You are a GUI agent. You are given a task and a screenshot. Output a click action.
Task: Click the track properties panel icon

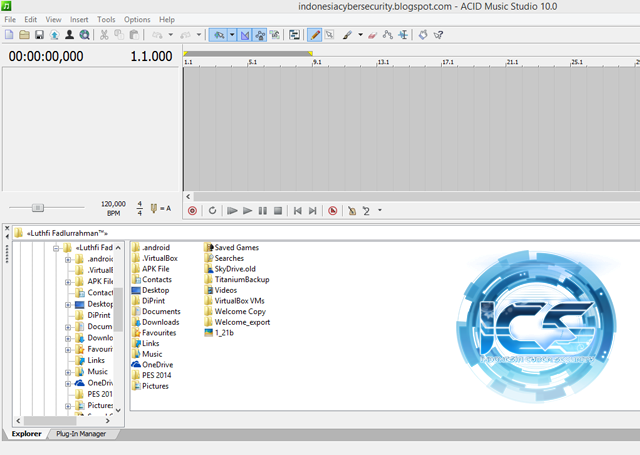click(294, 35)
